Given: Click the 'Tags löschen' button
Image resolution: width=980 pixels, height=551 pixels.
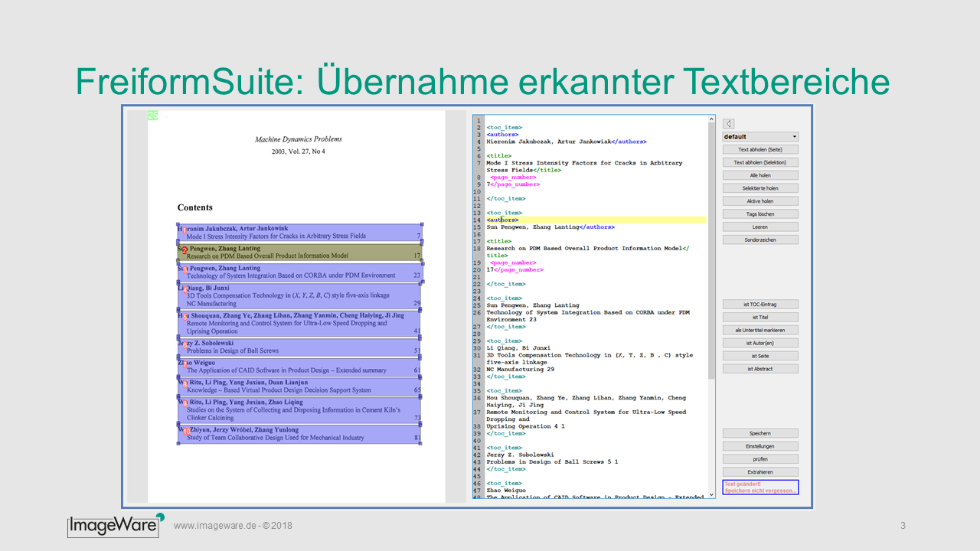Looking at the screenshot, I should click(x=760, y=214).
